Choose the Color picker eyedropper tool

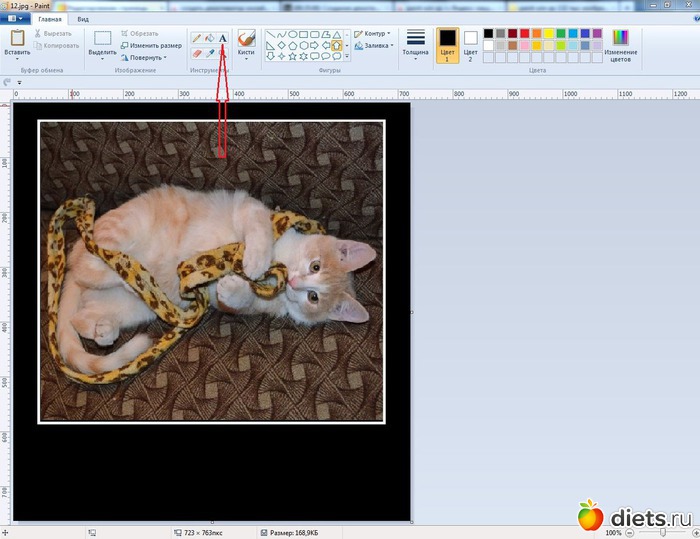210,52
